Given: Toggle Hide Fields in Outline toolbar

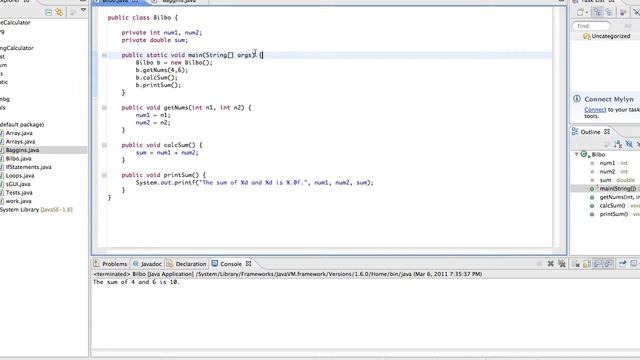Looking at the screenshot, I should click(x=629, y=144).
